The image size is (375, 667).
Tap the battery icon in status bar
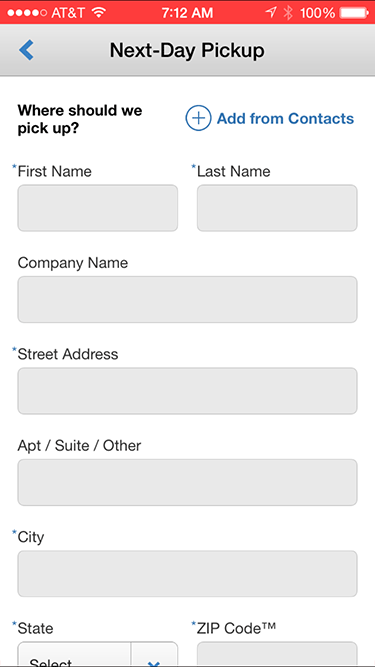tap(354, 13)
